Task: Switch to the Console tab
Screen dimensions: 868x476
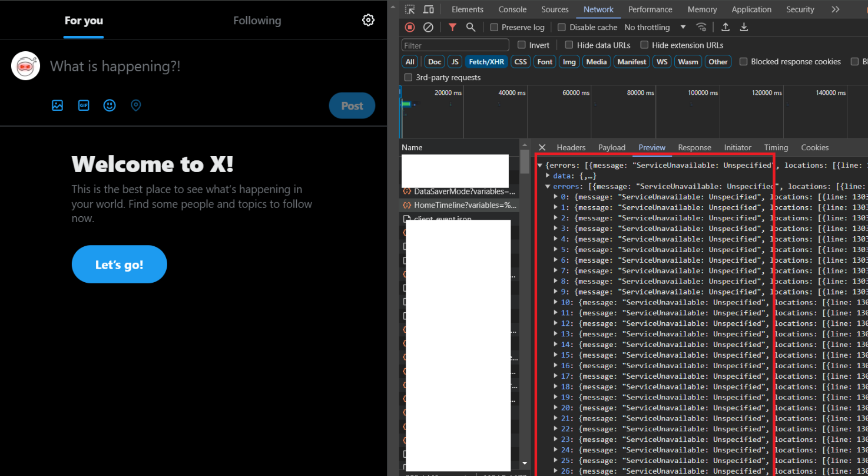Action: [512, 9]
